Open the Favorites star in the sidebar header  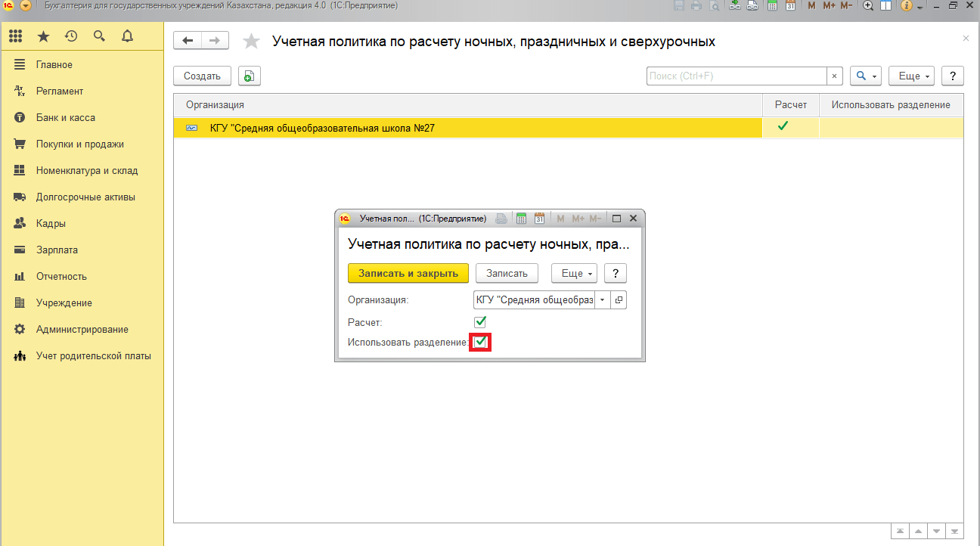pyautogui.click(x=43, y=36)
